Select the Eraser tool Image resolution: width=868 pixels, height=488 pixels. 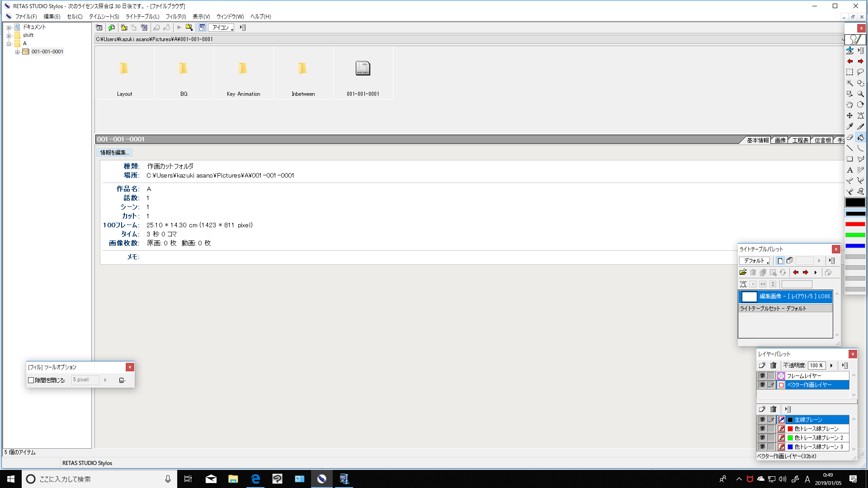tap(849, 137)
